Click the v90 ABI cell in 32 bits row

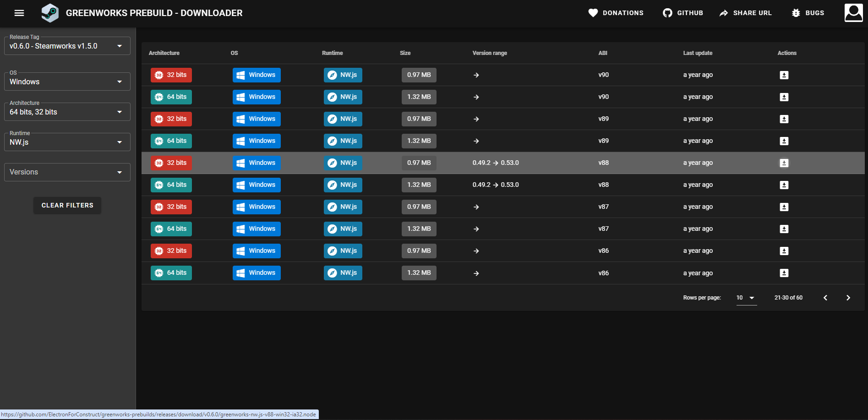pyautogui.click(x=604, y=75)
